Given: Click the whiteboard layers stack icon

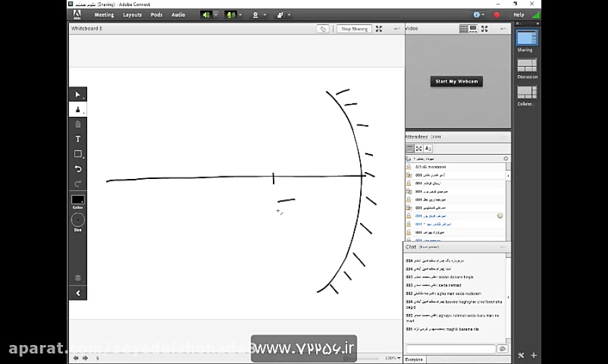Looking at the screenshot, I should (78, 278).
